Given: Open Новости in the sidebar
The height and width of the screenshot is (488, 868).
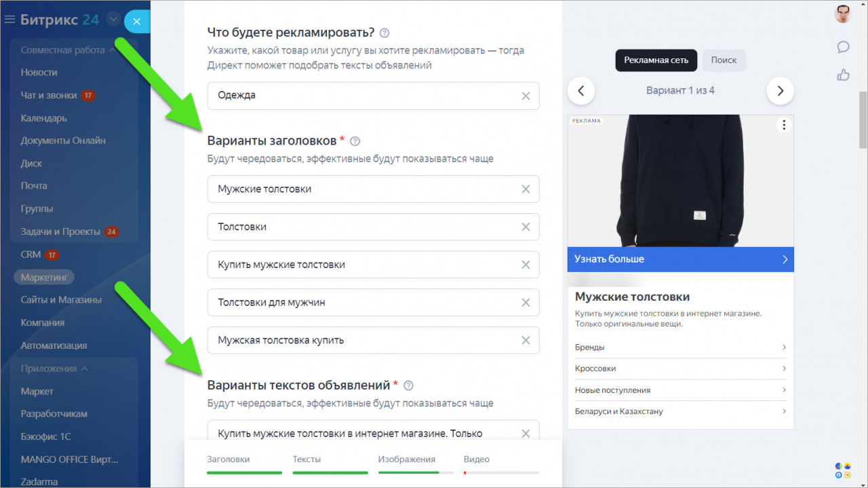Looking at the screenshot, I should tap(39, 73).
